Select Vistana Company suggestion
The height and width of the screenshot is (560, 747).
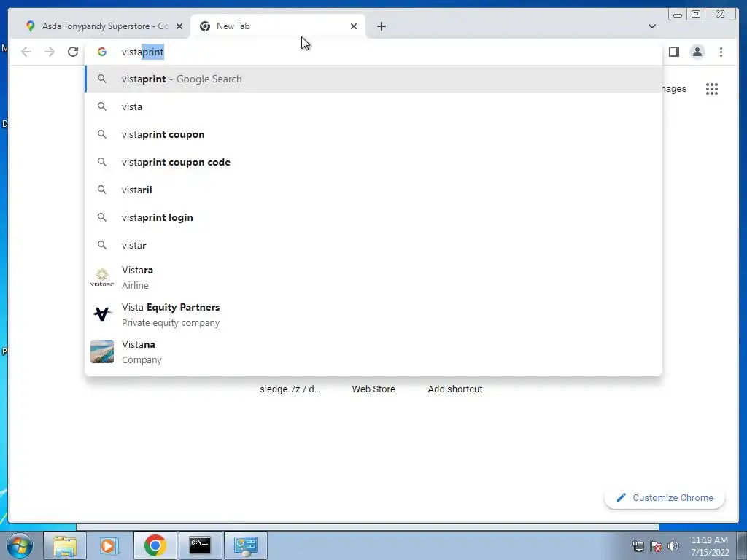point(373,352)
